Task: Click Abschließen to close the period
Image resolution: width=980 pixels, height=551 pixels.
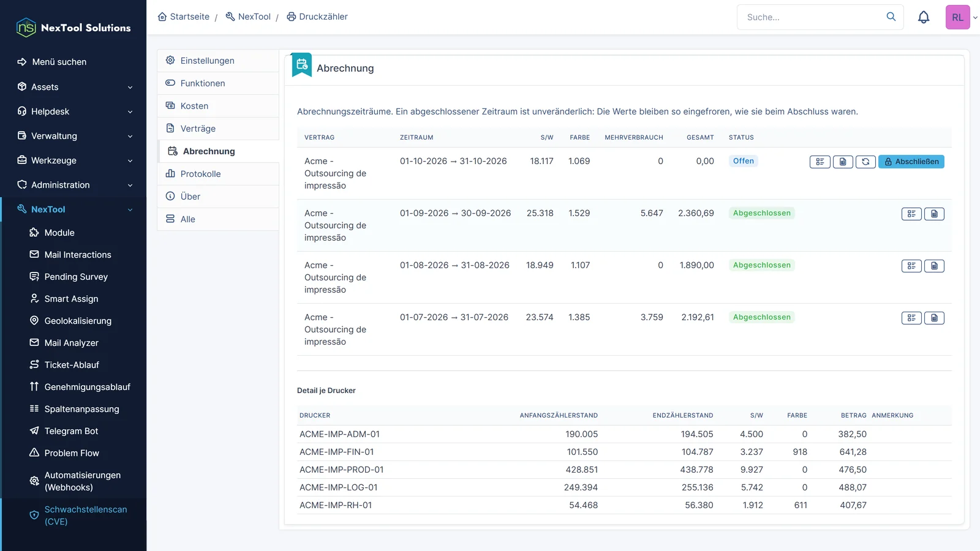Action: tap(911, 162)
